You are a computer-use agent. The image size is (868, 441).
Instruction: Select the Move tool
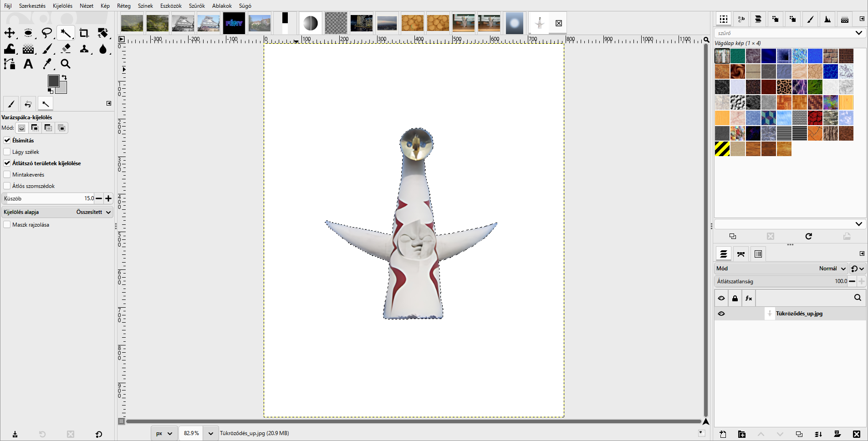[x=10, y=33]
